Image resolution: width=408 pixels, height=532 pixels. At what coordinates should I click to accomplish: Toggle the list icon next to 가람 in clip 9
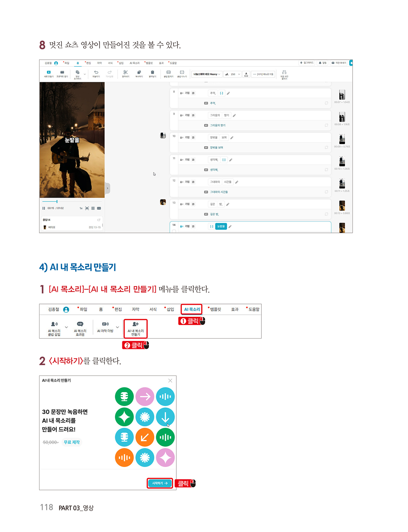[x=193, y=115]
